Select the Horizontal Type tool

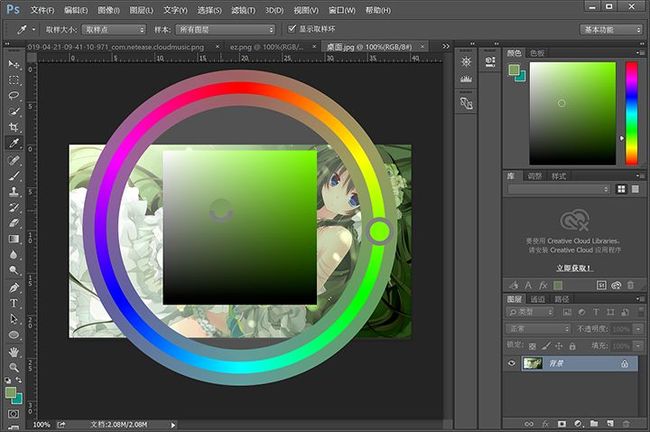click(14, 303)
